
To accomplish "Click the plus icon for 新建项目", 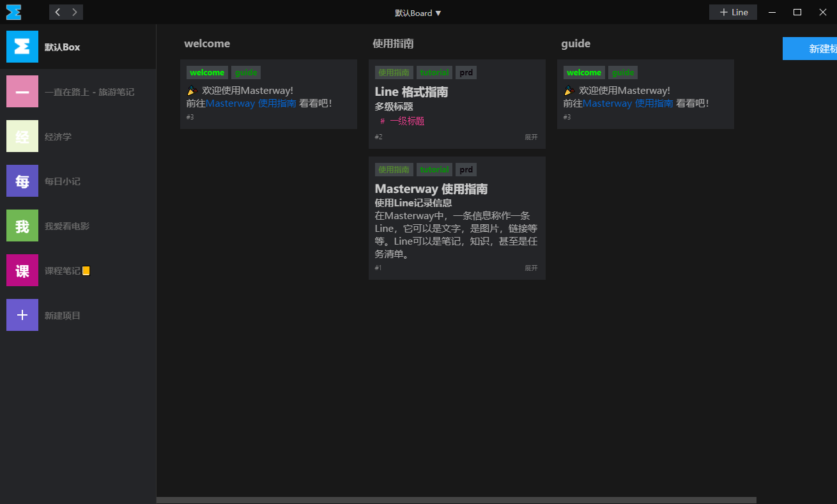I will pyautogui.click(x=22, y=315).
